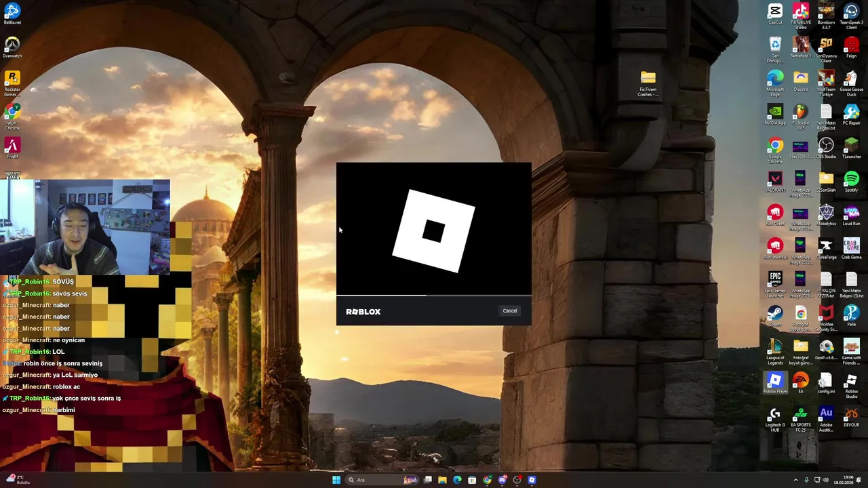Open Mobalytics desktop shortcut
Image resolution: width=868 pixels, height=488 pixels.
point(826,215)
